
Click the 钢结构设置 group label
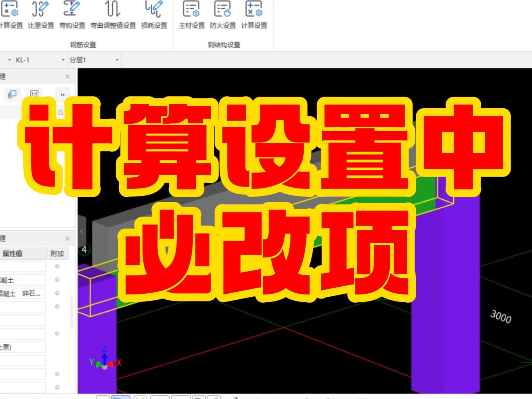point(224,45)
